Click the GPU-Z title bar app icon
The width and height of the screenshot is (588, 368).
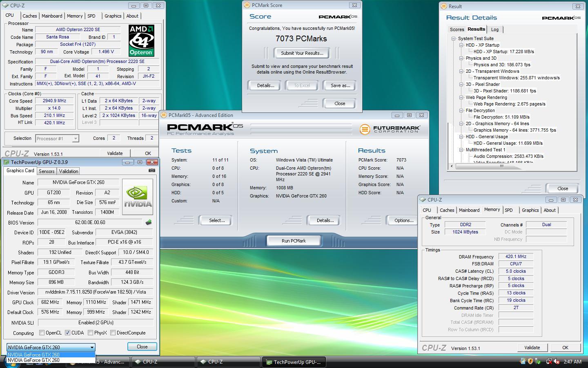coord(6,162)
